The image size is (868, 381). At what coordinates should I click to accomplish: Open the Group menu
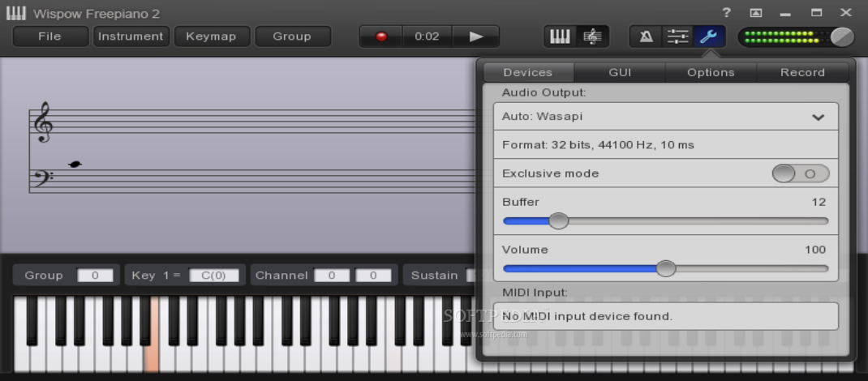point(292,36)
